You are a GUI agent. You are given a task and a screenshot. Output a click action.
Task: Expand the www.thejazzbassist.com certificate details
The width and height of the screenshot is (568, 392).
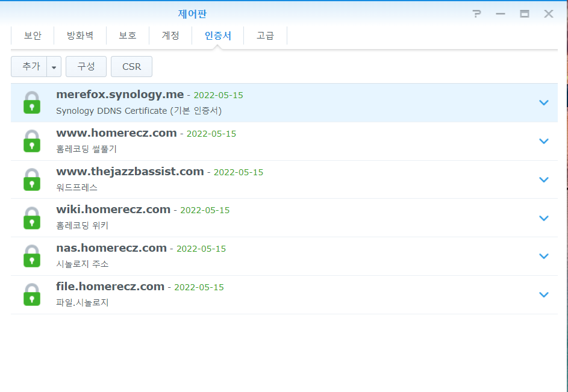point(544,179)
